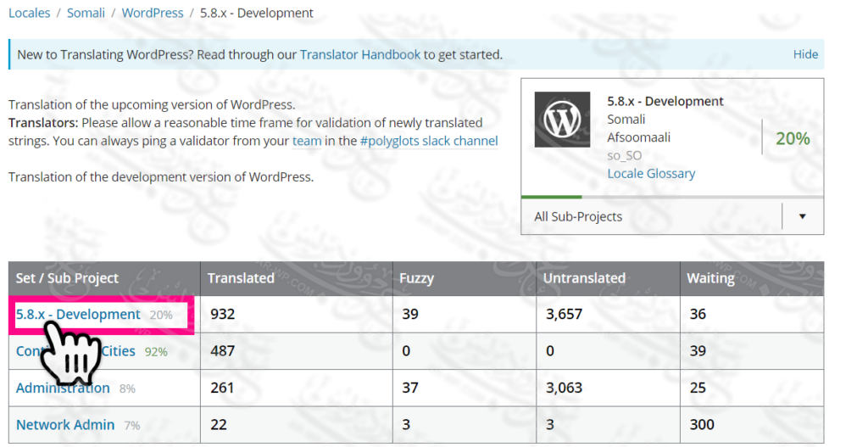The width and height of the screenshot is (868, 447).
Task: Open the Locale Glossary link
Action: coord(651,173)
